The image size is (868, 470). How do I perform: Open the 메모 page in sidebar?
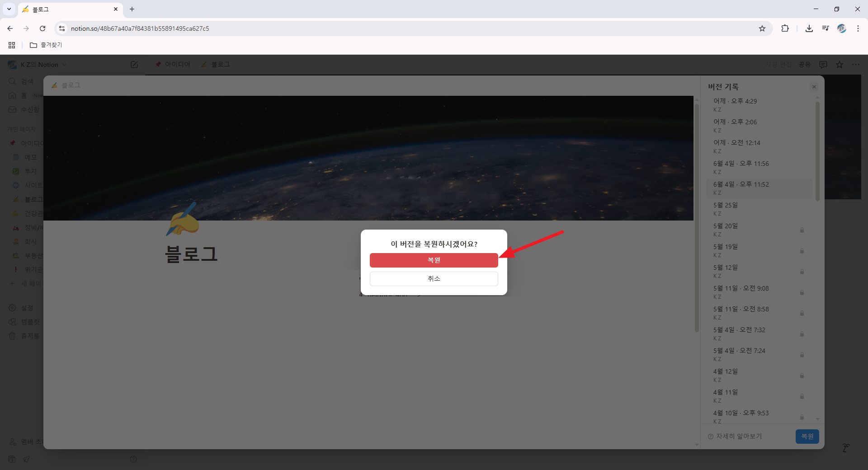[25, 157]
